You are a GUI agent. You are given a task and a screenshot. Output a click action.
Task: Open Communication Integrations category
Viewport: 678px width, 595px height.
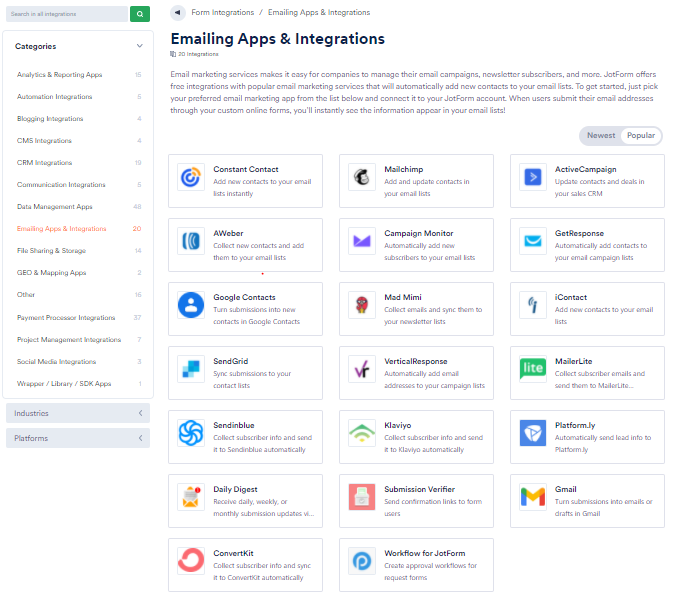pos(61,185)
